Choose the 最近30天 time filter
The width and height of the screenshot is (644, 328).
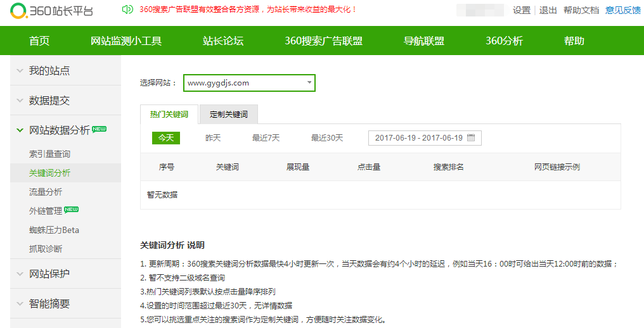click(326, 138)
